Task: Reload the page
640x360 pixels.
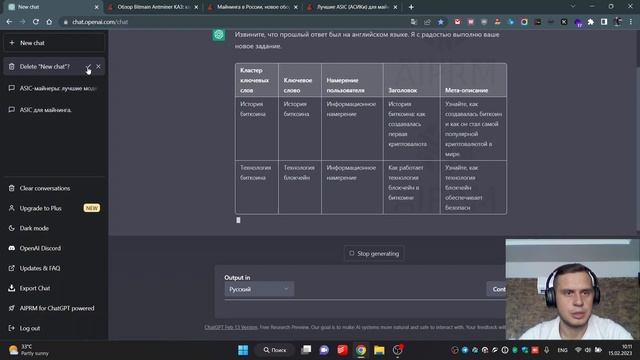Action: [36, 22]
